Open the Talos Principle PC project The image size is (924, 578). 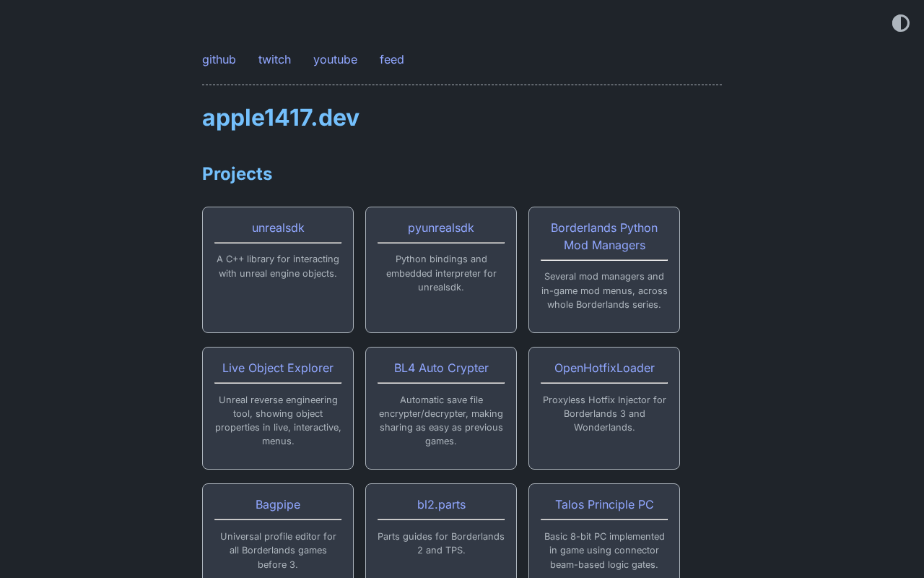click(x=604, y=504)
